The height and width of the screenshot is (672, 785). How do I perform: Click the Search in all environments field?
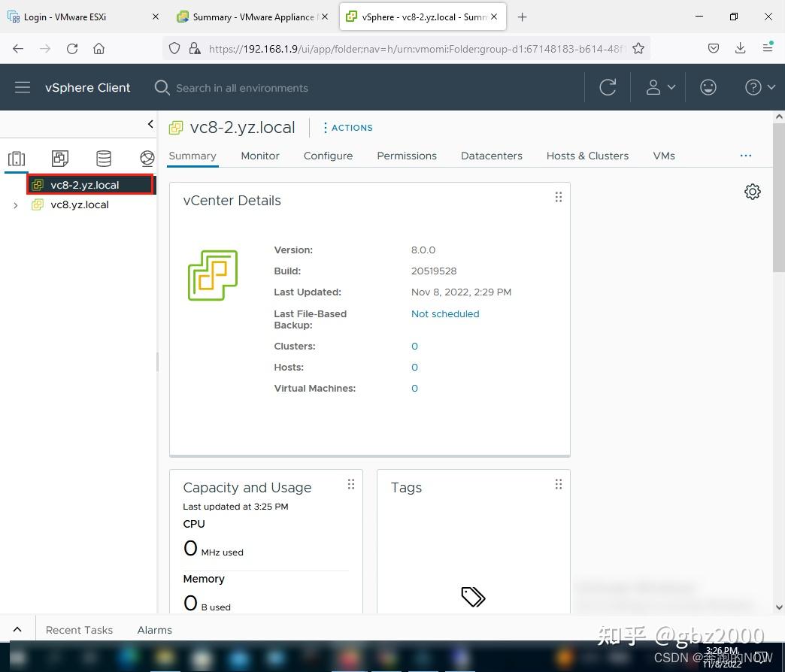242,88
